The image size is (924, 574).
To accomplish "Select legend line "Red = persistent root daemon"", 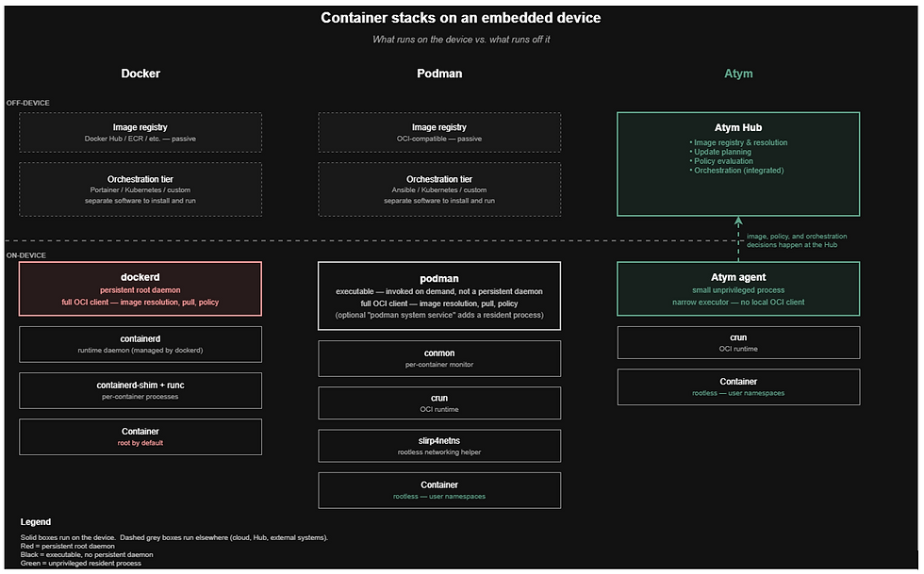I will coord(67,547).
